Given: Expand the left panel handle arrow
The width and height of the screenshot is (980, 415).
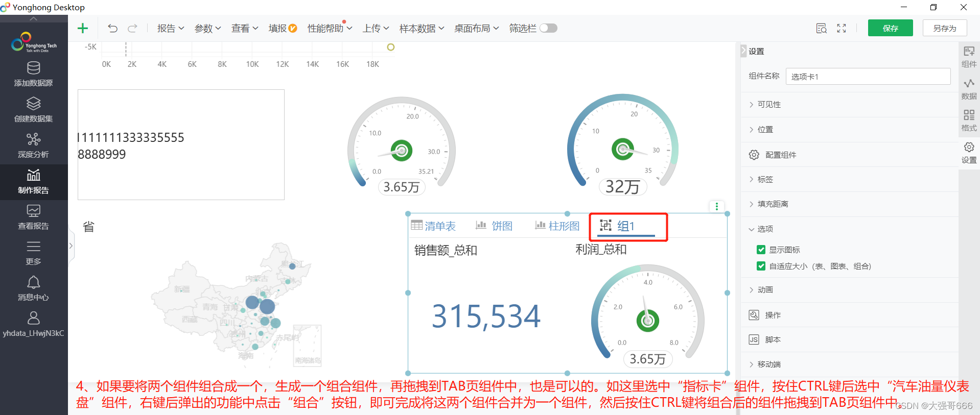Looking at the screenshot, I should pyautogui.click(x=71, y=246).
